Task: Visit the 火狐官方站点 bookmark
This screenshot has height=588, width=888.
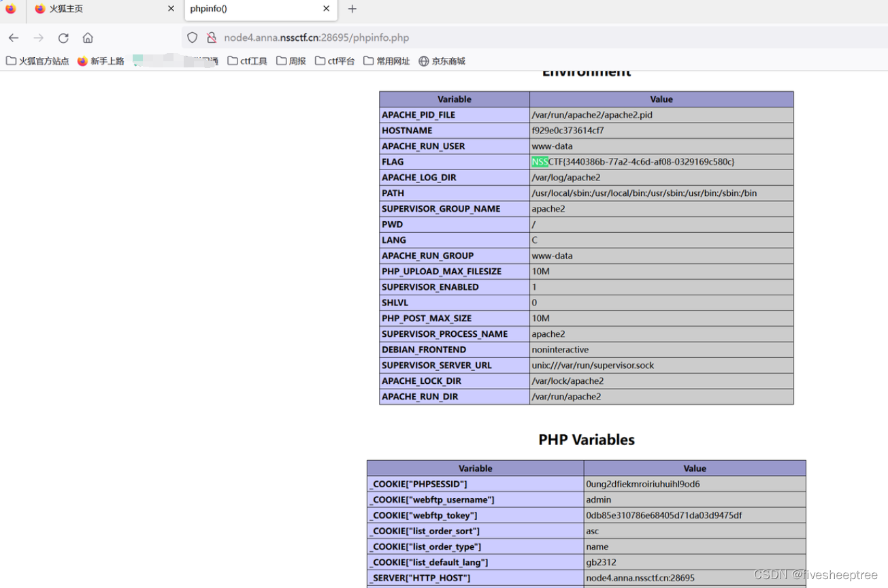Action: 37,61
